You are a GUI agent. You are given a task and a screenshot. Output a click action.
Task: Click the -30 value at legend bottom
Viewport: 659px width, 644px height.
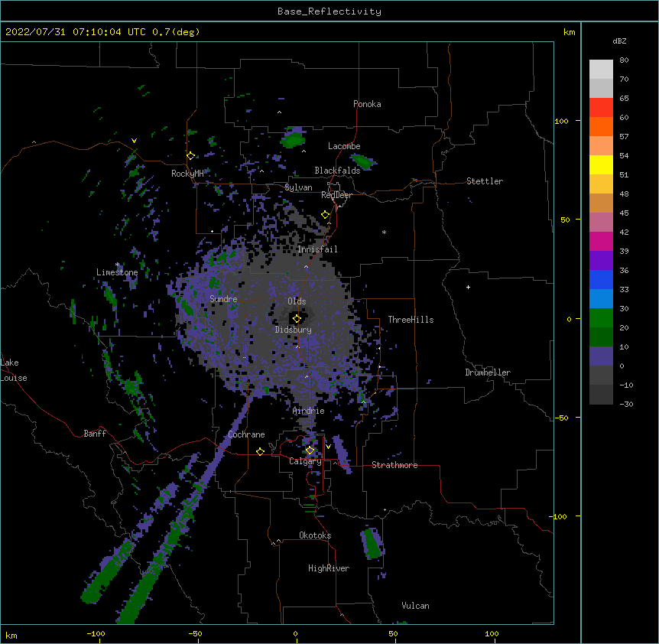tap(626, 405)
